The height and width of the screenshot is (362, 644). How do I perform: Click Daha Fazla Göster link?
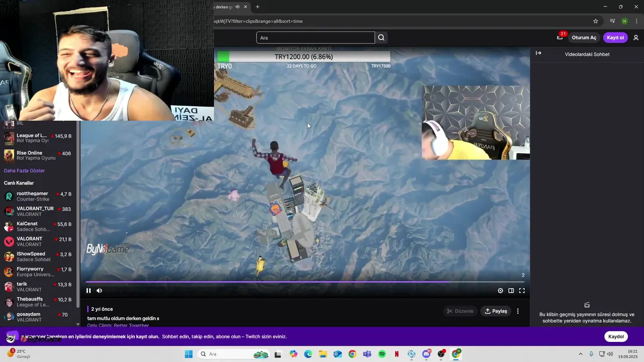pos(24,170)
